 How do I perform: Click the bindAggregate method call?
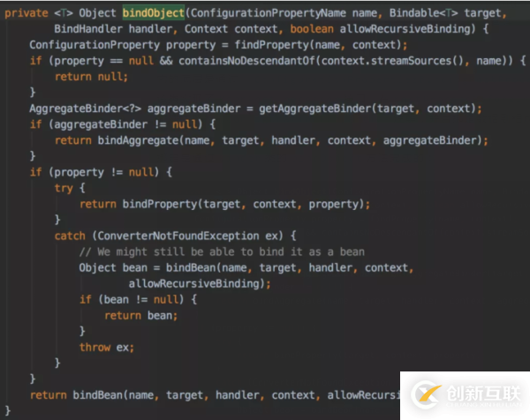point(138,140)
